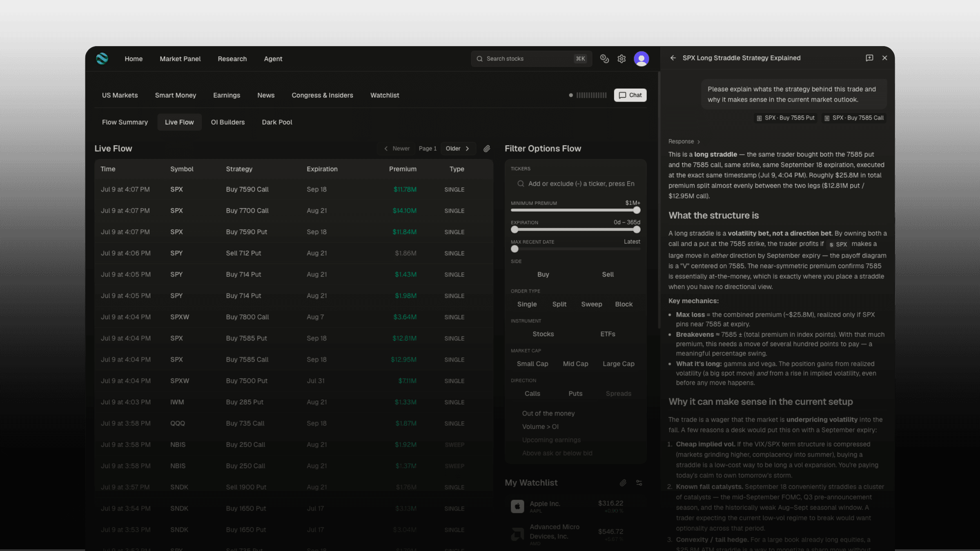Toggle Calls direction filter
This screenshot has height=551, width=980.
[532, 393]
